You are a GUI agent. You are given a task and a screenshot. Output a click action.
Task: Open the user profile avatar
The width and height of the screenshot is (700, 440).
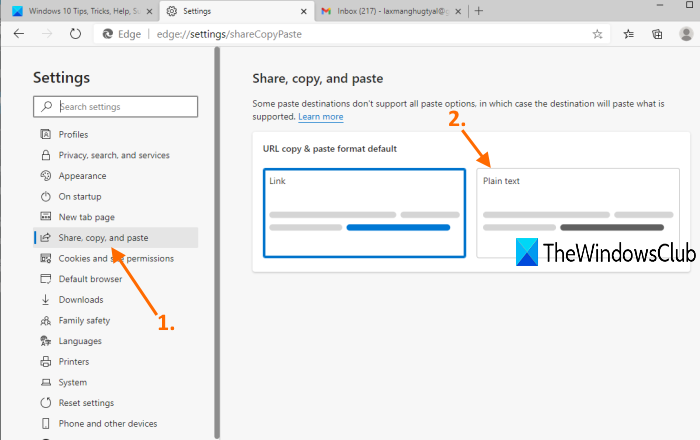tap(686, 34)
